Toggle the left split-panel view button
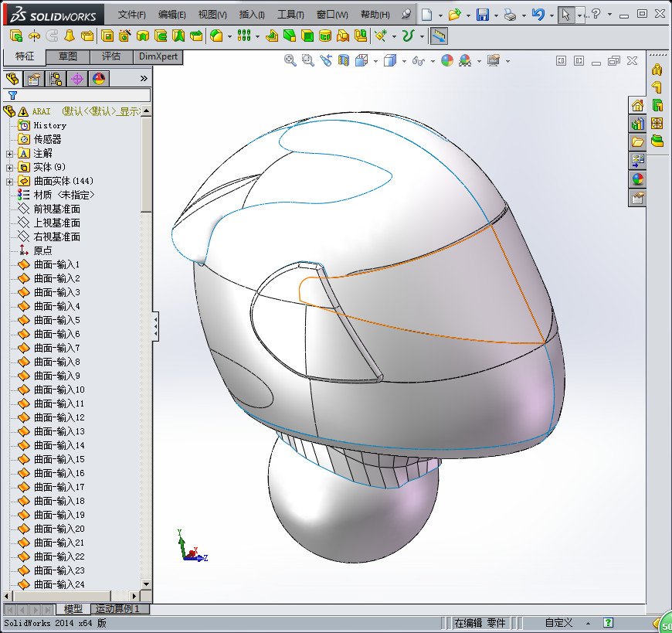The width and height of the screenshot is (672, 633). pyautogui.click(x=561, y=61)
